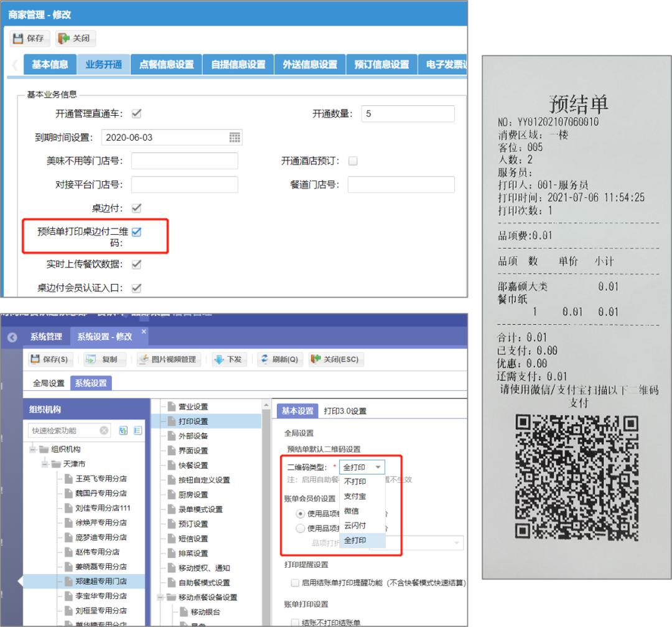Close the 系统设置 - 修改 tab

click(x=144, y=331)
